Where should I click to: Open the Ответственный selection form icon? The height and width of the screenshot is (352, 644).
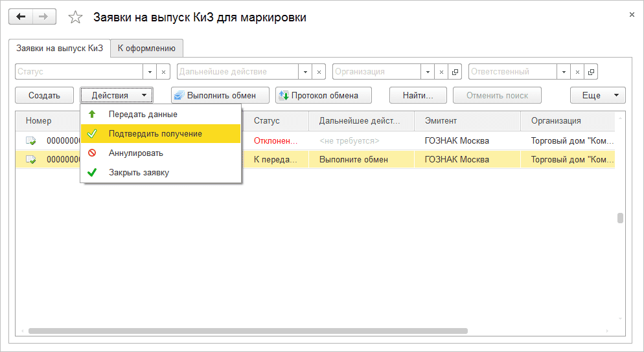591,72
